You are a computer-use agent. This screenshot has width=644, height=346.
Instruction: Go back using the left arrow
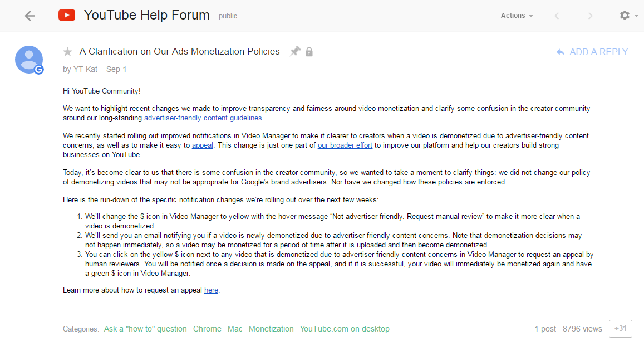pyautogui.click(x=30, y=16)
